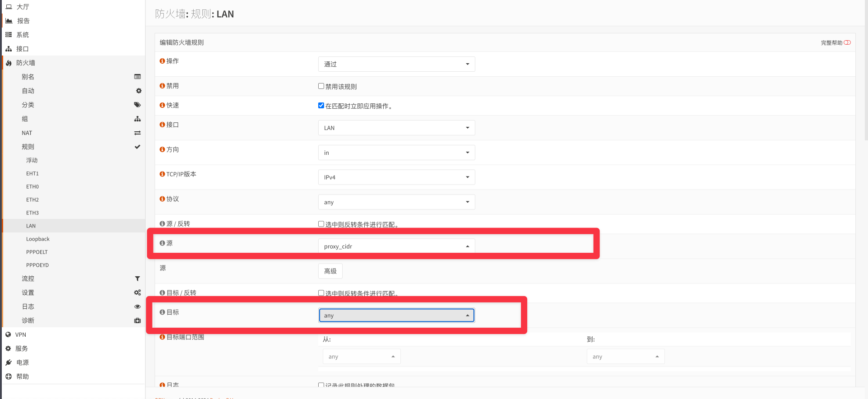The width and height of the screenshot is (868, 399).
Task: Click the globe icon next to VPN
Action: click(8, 334)
